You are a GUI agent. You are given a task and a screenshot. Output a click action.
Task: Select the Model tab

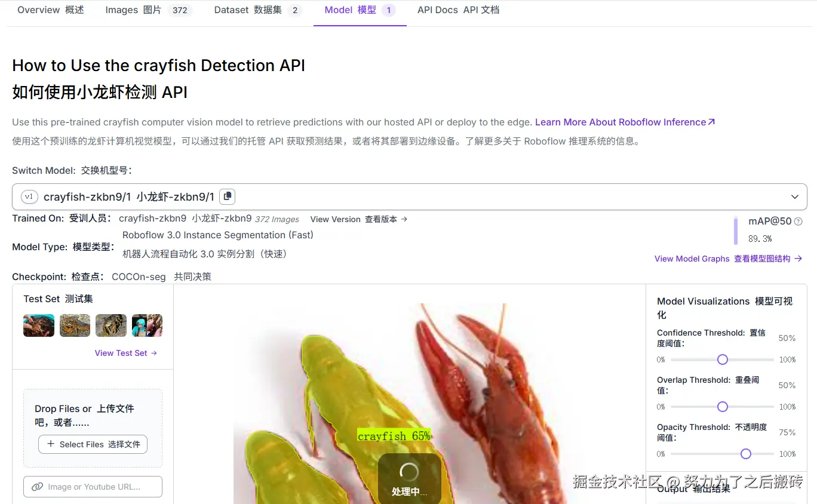pyautogui.click(x=360, y=10)
